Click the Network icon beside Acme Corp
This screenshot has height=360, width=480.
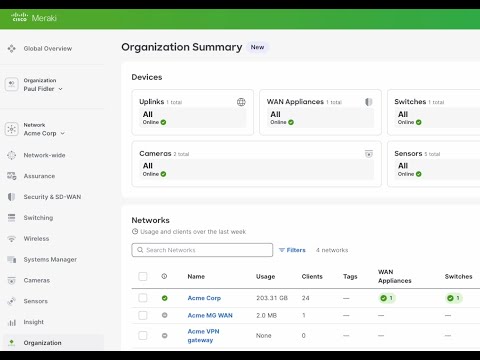(x=12, y=129)
